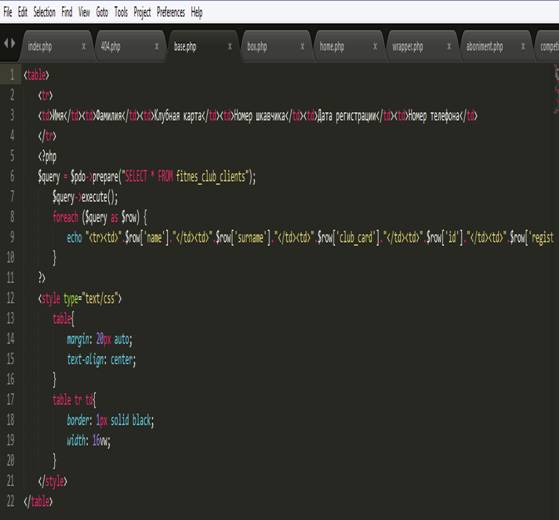Close the index.php tab
Viewport: 559px width, 520px height.
(x=84, y=46)
